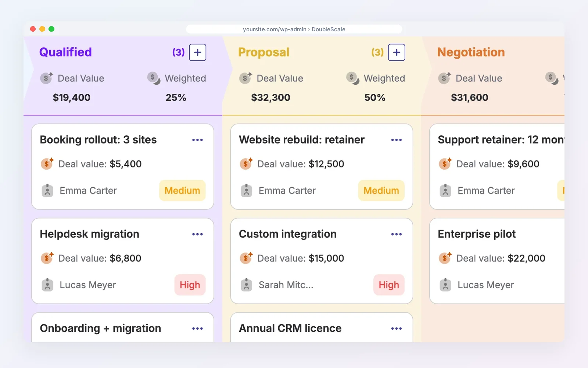Click the Negotiation total $31,600
The height and width of the screenshot is (368, 588).
click(x=470, y=98)
